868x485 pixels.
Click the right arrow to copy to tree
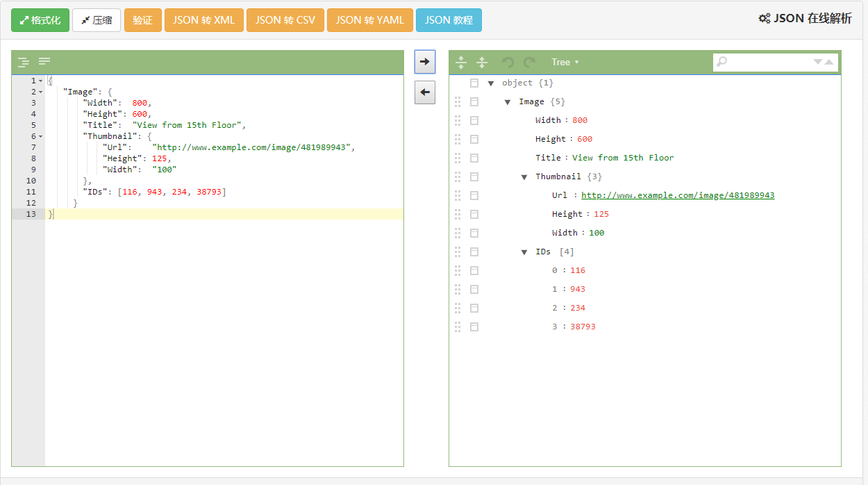pos(425,62)
